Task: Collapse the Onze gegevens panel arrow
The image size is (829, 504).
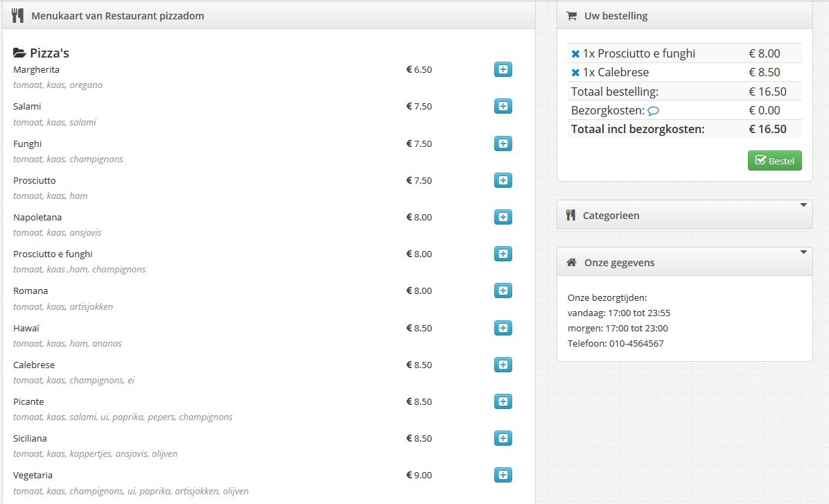Action: click(803, 252)
